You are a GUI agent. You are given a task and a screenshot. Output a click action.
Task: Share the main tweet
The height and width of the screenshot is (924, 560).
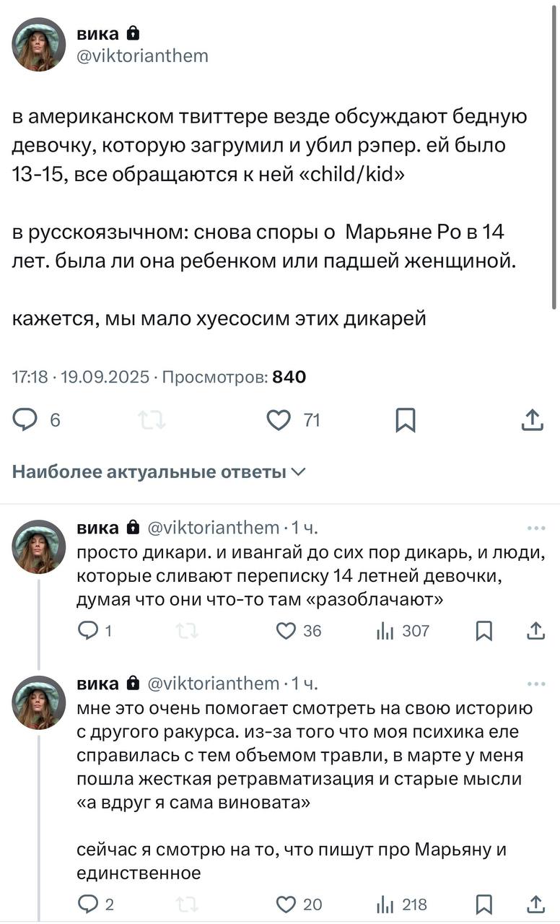tap(532, 419)
